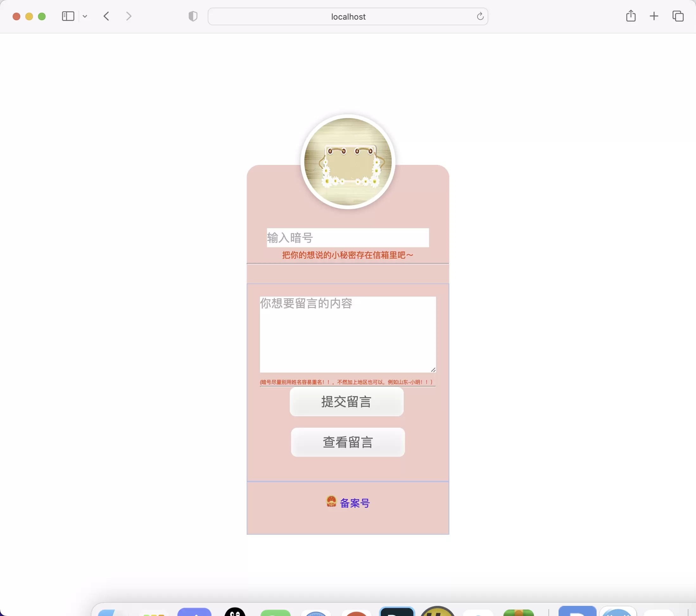Select the localhost address bar text
This screenshot has height=616, width=696.
coord(348,16)
